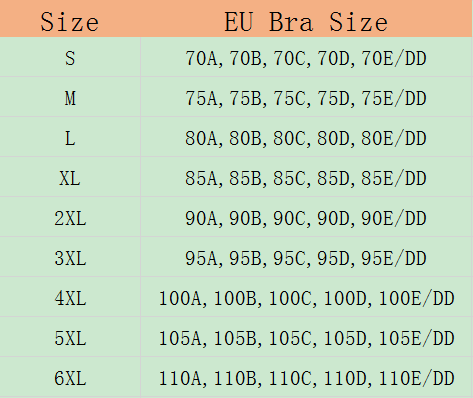Select the 4XL size cell
The width and height of the screenshot is (473, 398).
[x=70, y=297]
